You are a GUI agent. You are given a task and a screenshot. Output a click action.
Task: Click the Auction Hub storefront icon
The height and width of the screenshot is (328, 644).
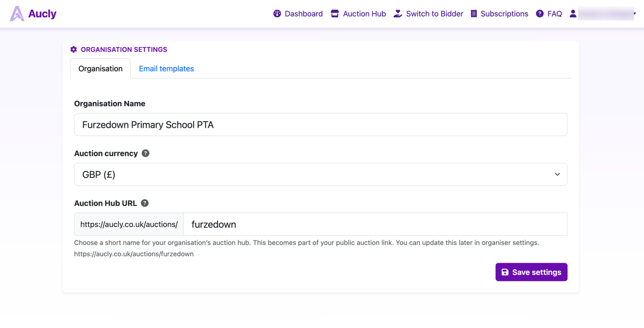(x=335, y=13)
